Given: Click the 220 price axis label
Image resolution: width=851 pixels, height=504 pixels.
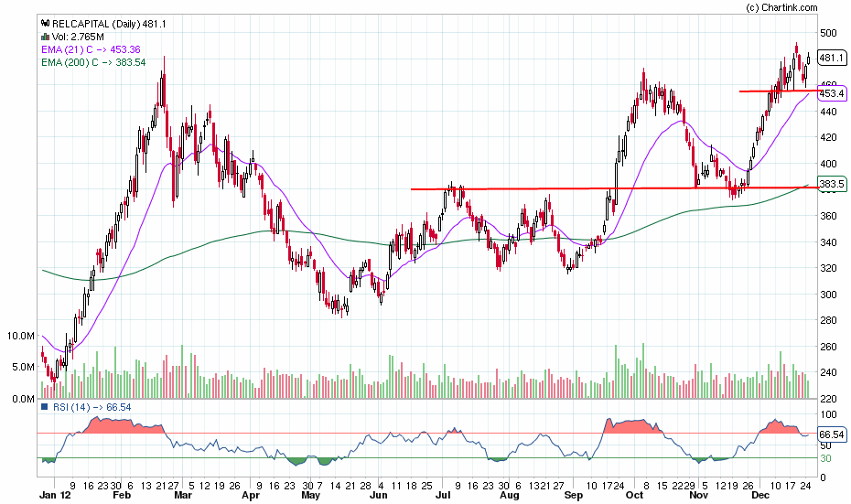Looking at the screenshot, I should [x=828, y=399].
